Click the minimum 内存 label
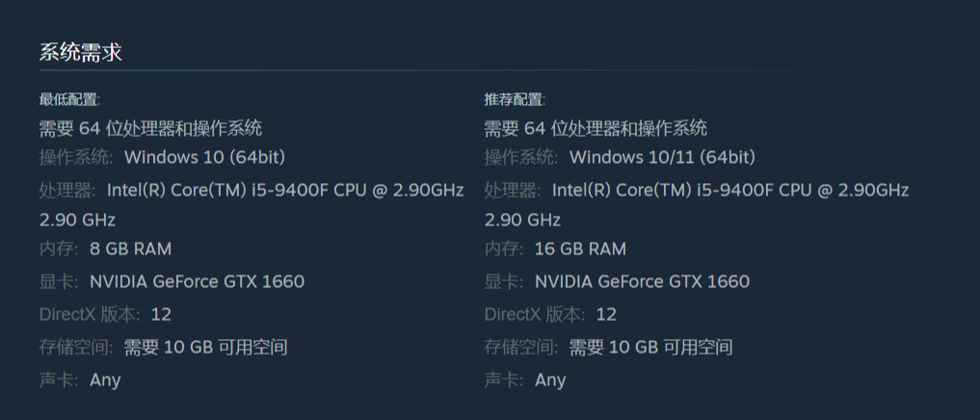 point(59,249)
